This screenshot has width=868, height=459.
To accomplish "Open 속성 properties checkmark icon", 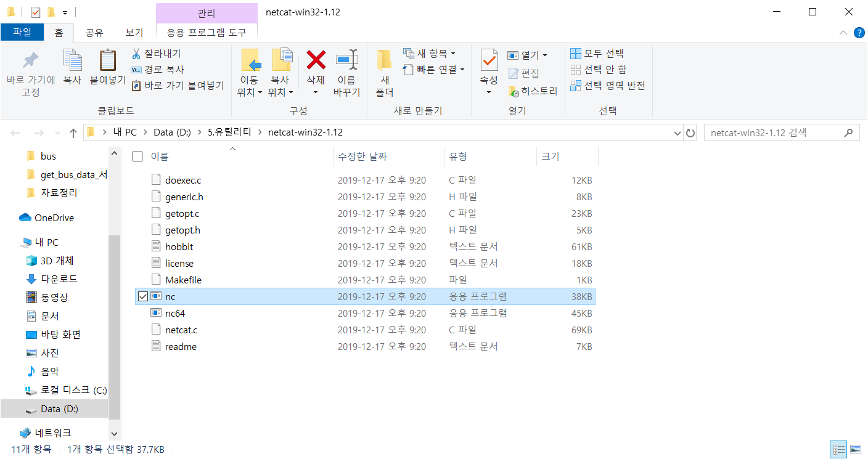I will (489, 60).
